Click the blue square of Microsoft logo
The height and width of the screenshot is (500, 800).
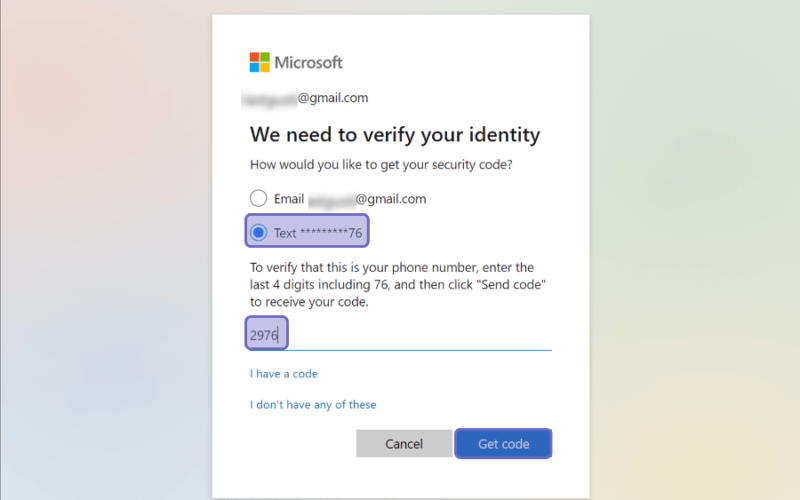coord(254,68)
